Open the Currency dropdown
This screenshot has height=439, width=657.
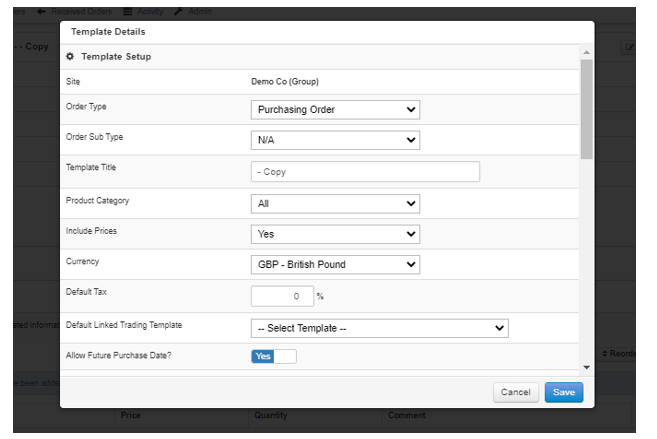[x=335, y=265]
